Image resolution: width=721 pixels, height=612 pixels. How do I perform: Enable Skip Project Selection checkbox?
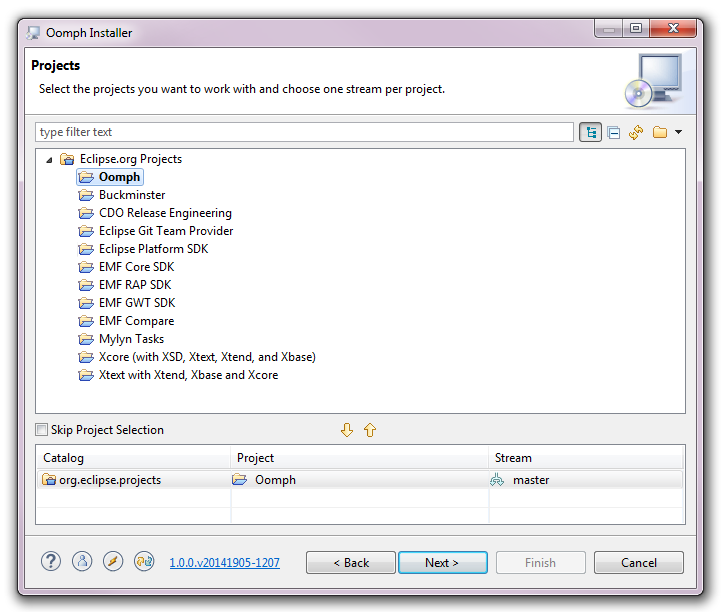click(x=41, y=430)
